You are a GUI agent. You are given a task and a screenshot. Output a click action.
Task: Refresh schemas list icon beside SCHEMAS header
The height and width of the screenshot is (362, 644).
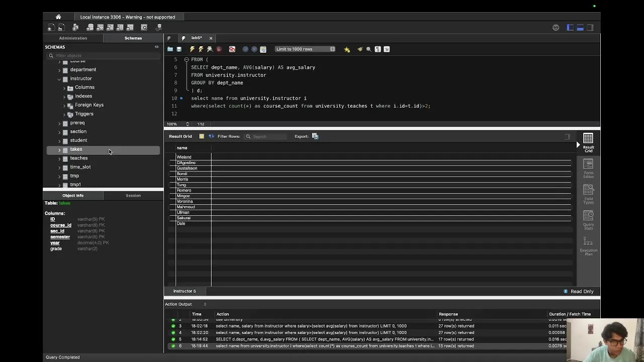pyautogui.click(x=156, y=47)
